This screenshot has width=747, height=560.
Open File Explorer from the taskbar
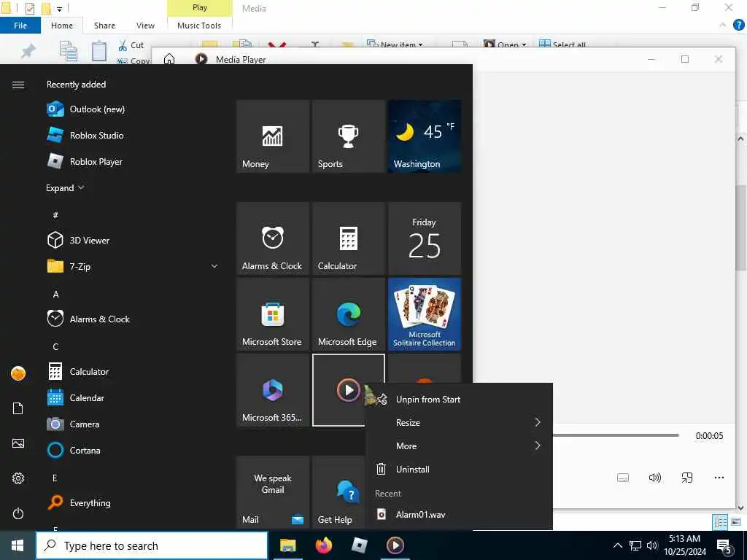coord(287,545)
